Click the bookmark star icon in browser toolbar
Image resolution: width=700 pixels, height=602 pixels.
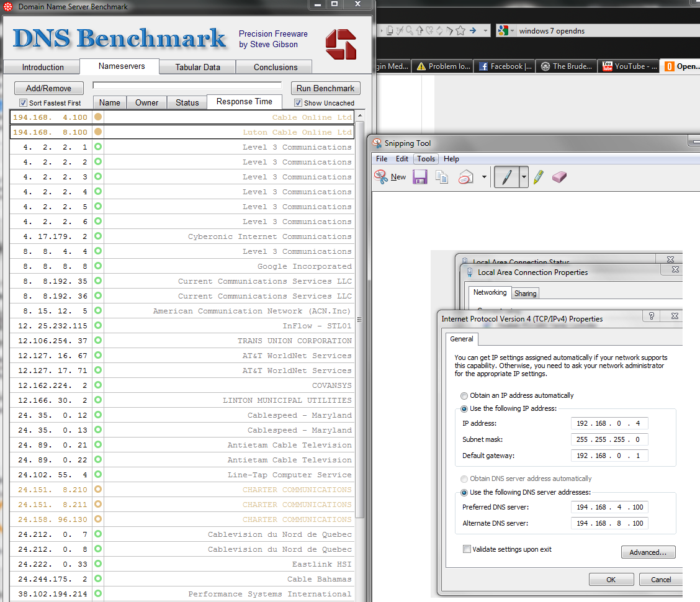point(460,30)
